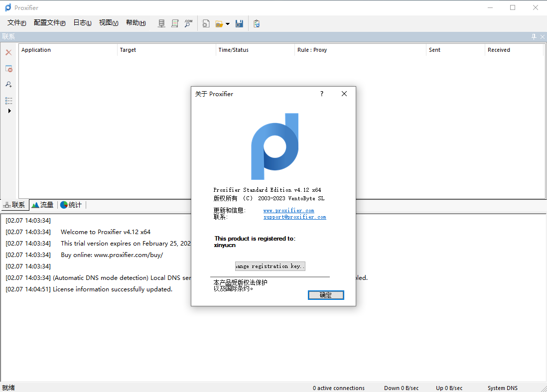Expand the open profile dropdown arrow

[x=228, y=24]
